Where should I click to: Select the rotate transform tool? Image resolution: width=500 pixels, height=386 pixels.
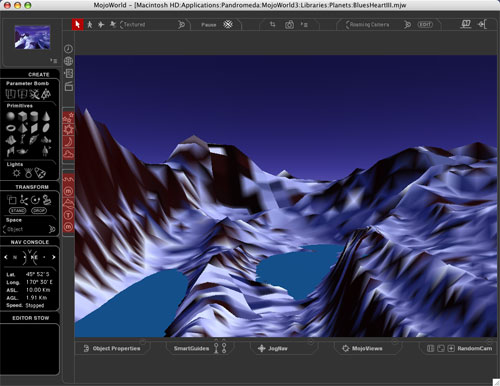[x=35, y=200]
